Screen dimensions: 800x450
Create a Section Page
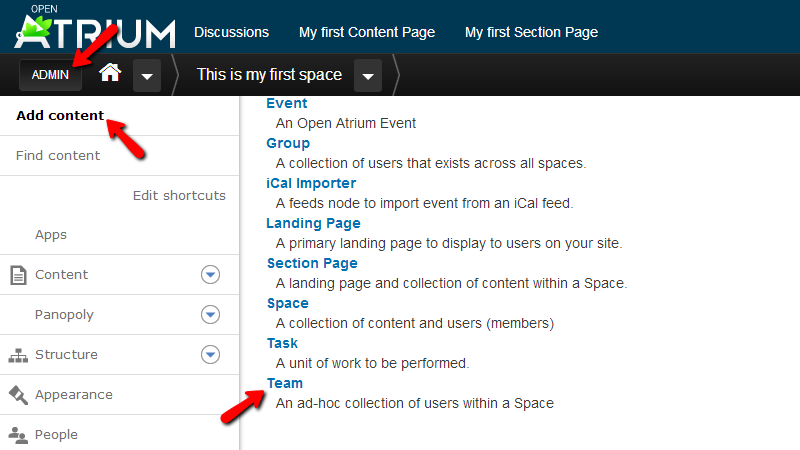(312, 263)
